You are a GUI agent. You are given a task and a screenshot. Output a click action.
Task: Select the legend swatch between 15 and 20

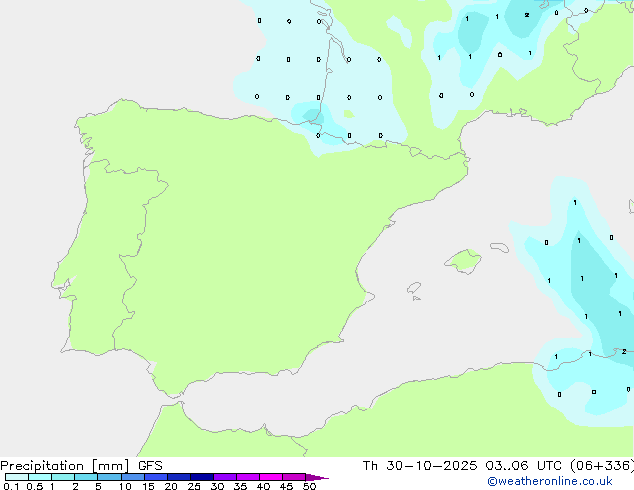156,477
